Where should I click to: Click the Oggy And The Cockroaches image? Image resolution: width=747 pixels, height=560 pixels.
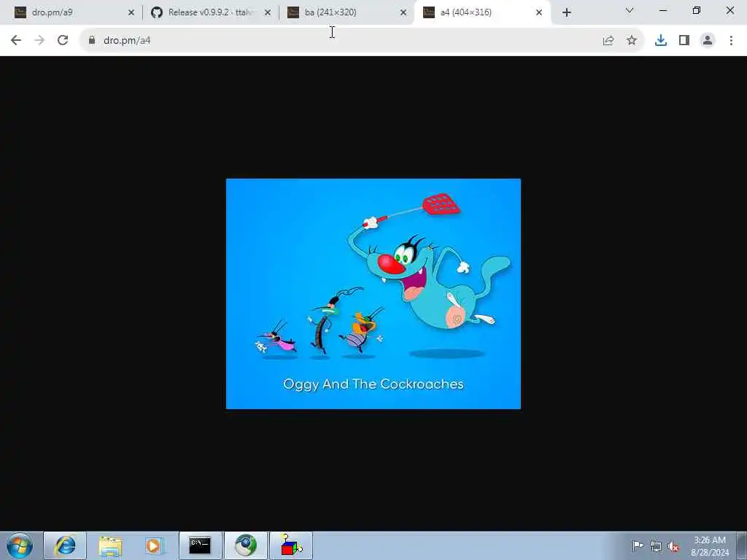click(373, 294)
